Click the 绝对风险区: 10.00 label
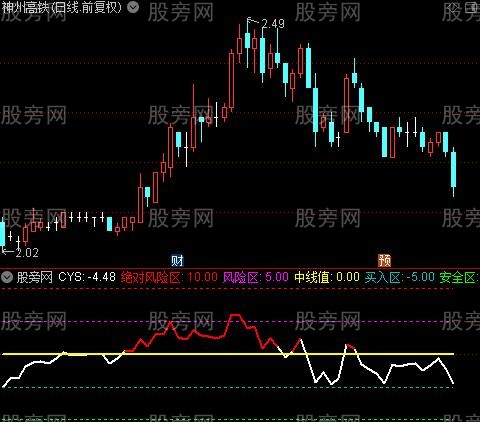The width and height of the screenshot is (480, 422). click(x=169, y=277)
